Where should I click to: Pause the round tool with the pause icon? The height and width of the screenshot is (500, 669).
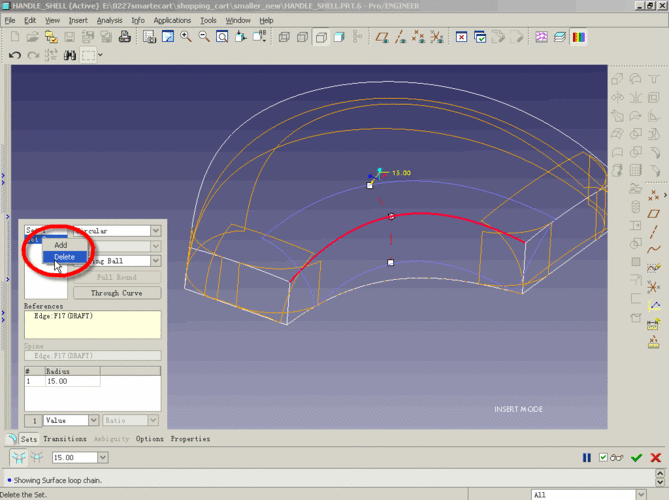(587, 458)
